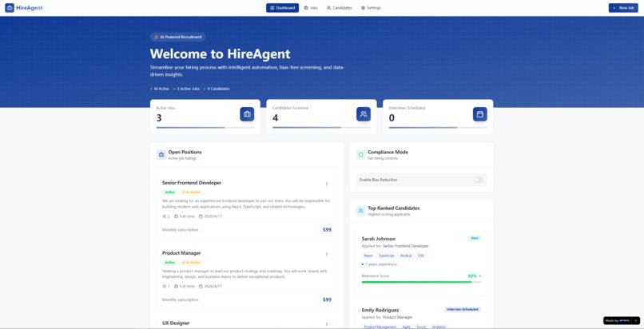Toggle the Enable Bias Reduction switch

coord(478,180)
